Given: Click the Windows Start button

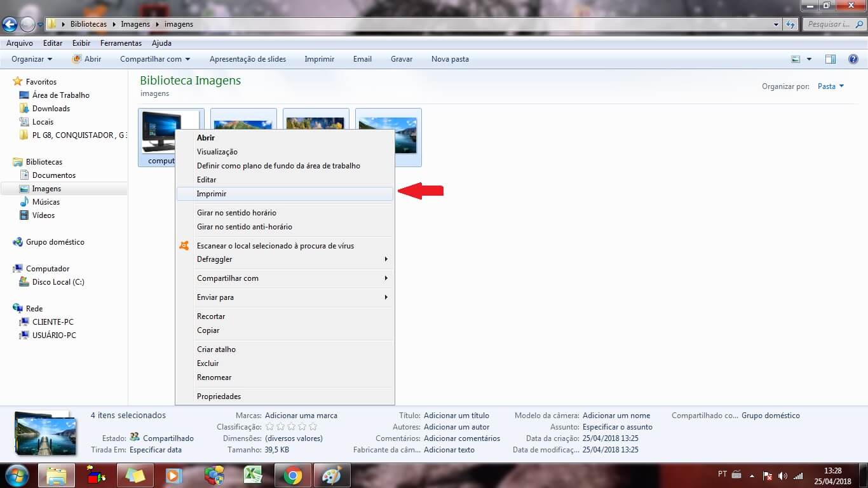Looking at the screenshot, I should click(16, 475).
